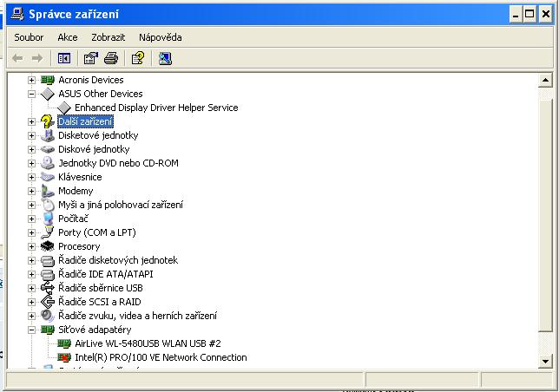559x392 pixels.
Task: Select the Řadiče disketových jednotek label
Action: coord(118,260)
